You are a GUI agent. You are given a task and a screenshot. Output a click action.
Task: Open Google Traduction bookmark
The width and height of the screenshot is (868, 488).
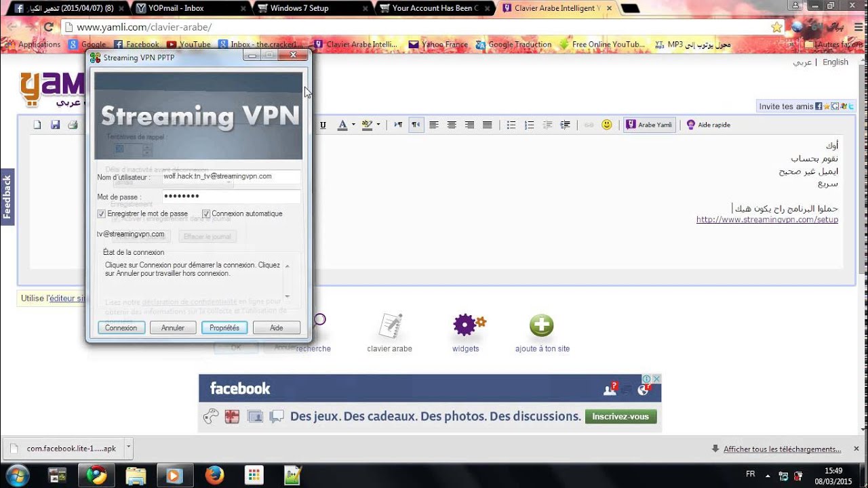pos(514,45)
